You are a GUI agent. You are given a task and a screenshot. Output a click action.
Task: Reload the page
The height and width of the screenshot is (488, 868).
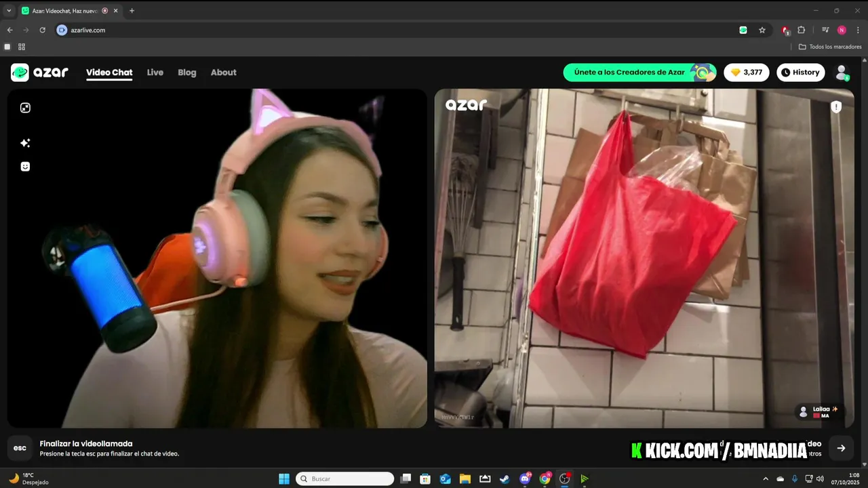coord(42,30)
